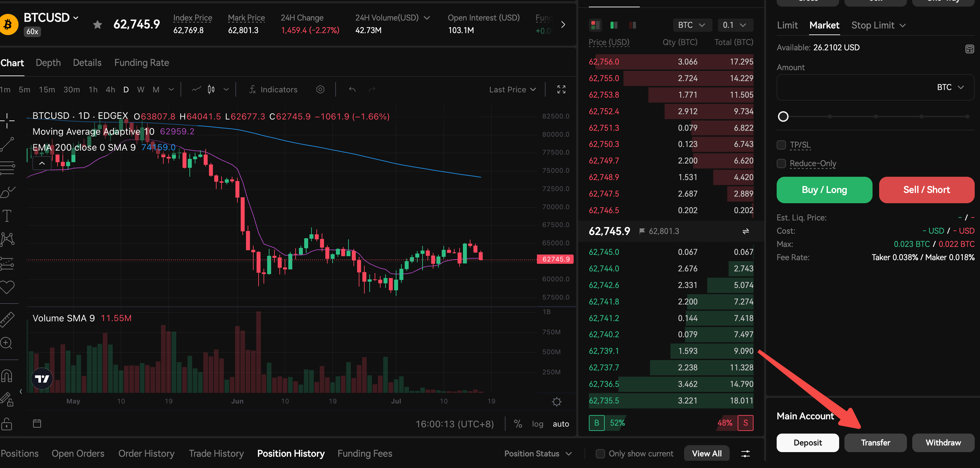
Task: Open the 0.1 price grouping dropdown
Action: 735,25
